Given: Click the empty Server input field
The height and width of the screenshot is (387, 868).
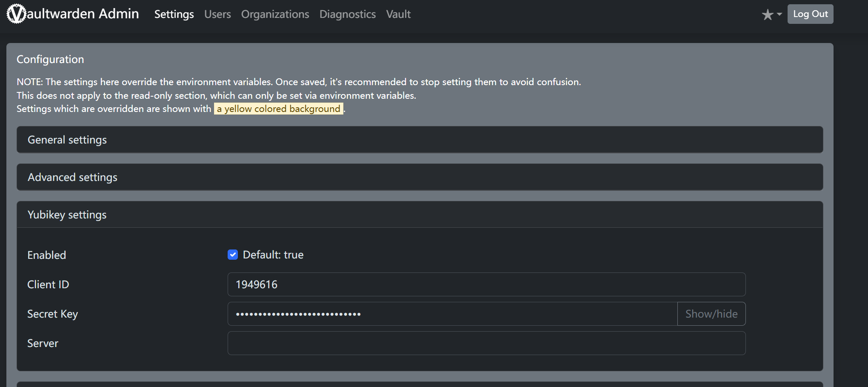Looking at the screenshot, I should [x=486, y=343].
